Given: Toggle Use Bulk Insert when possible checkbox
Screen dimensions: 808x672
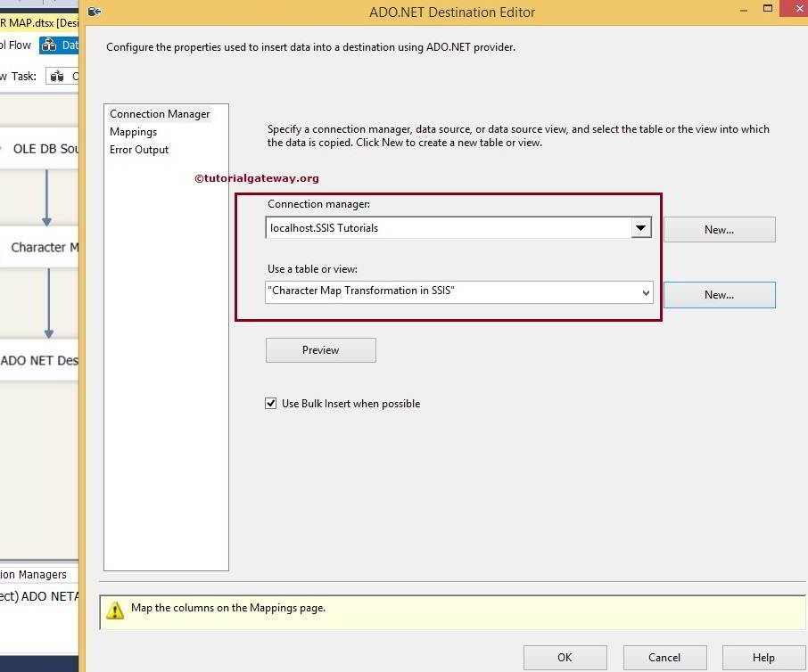Looking at the screenshot, I should 270,403.
